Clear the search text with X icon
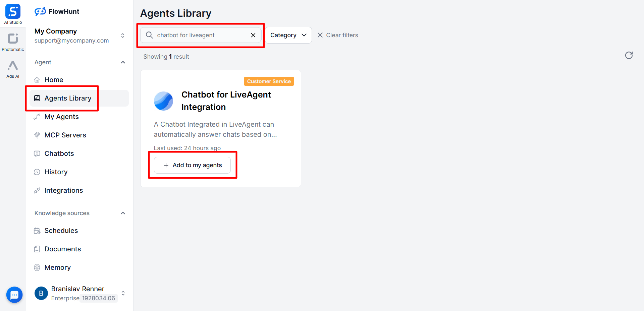This screenshot has height=311, width=644. [x=253, y=35]
